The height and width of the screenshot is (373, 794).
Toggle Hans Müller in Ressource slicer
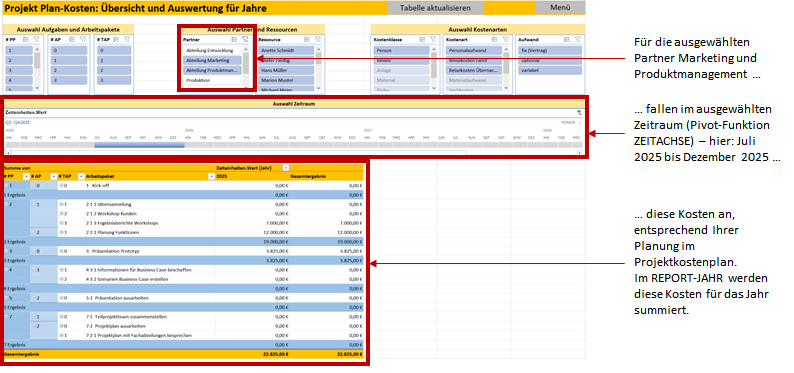286,70
